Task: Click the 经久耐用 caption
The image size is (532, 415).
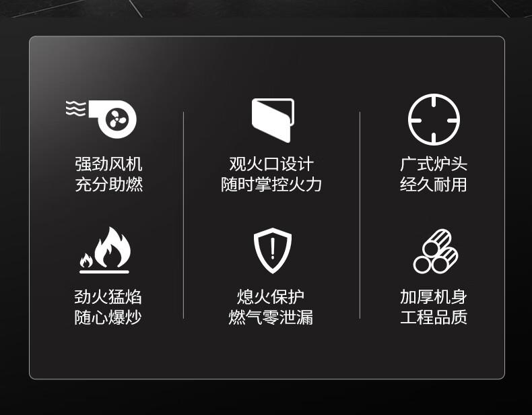Action: [x=434, y=185]
